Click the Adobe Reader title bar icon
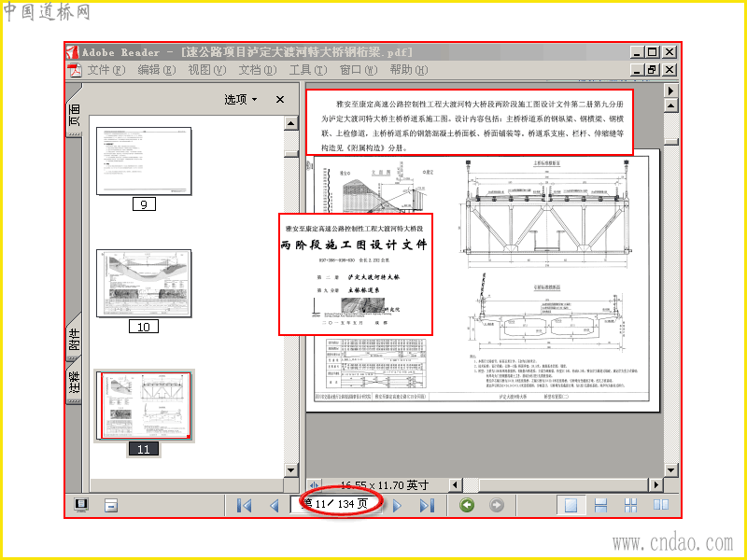The height and width of the screenshot is (560, 747). 73,52
